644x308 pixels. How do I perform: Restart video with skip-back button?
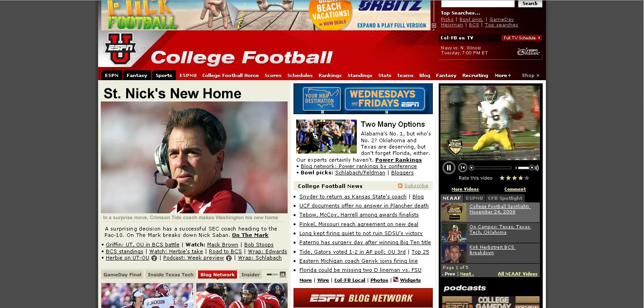click(463, 168)
